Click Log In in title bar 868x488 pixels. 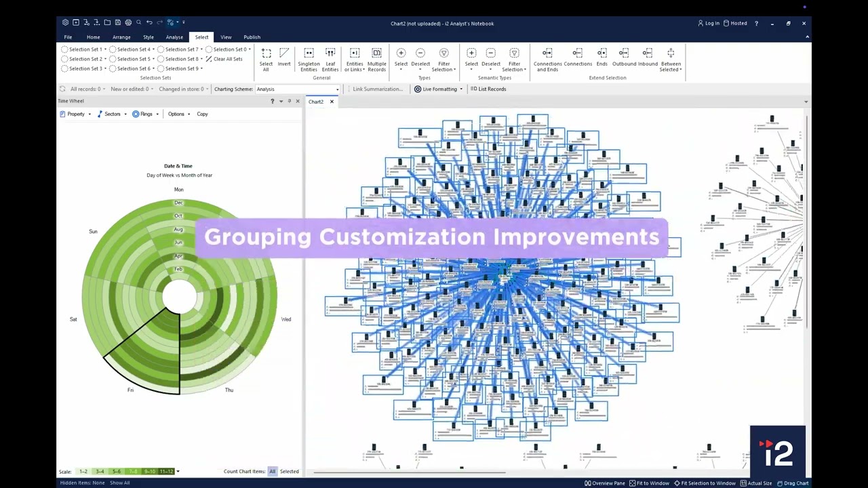[709, 23]
